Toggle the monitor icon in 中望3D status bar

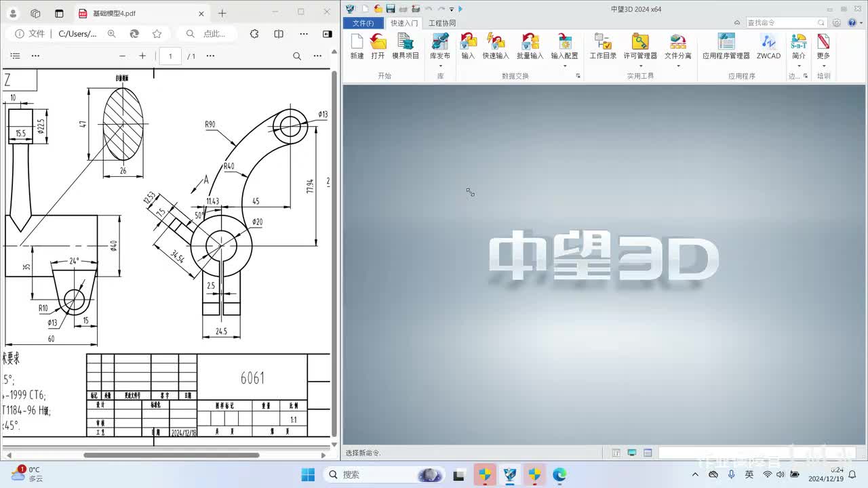point(632,453)
